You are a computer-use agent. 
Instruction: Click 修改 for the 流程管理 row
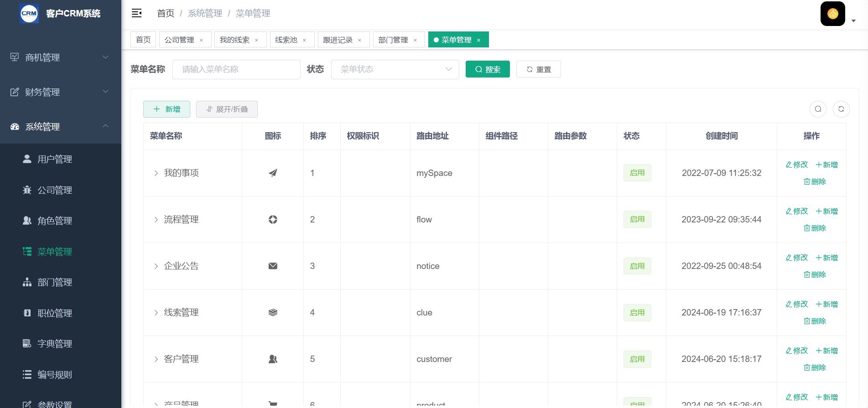tap(796, 211)
